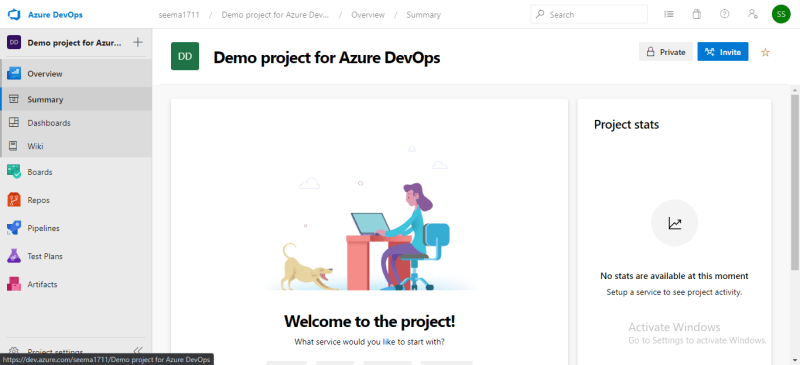Select the Summary breadcrumb
The width and height of the screenshot is (800, 365).
[423, 15]
